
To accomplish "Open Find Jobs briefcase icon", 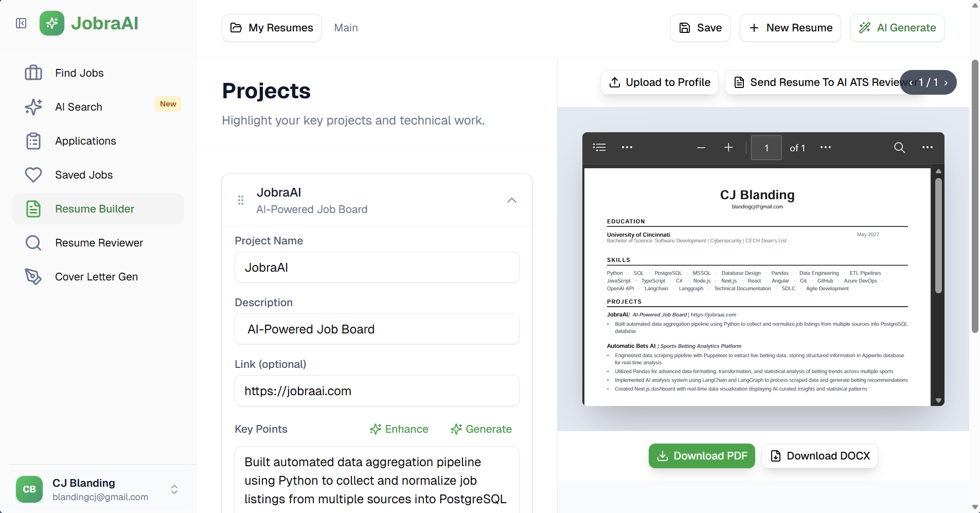I will (x=33, y=73).
